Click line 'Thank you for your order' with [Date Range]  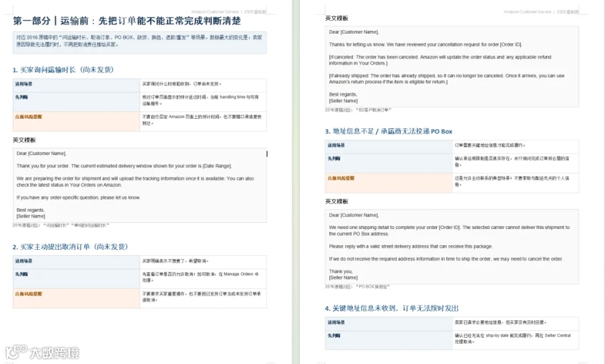coord(124,166)
